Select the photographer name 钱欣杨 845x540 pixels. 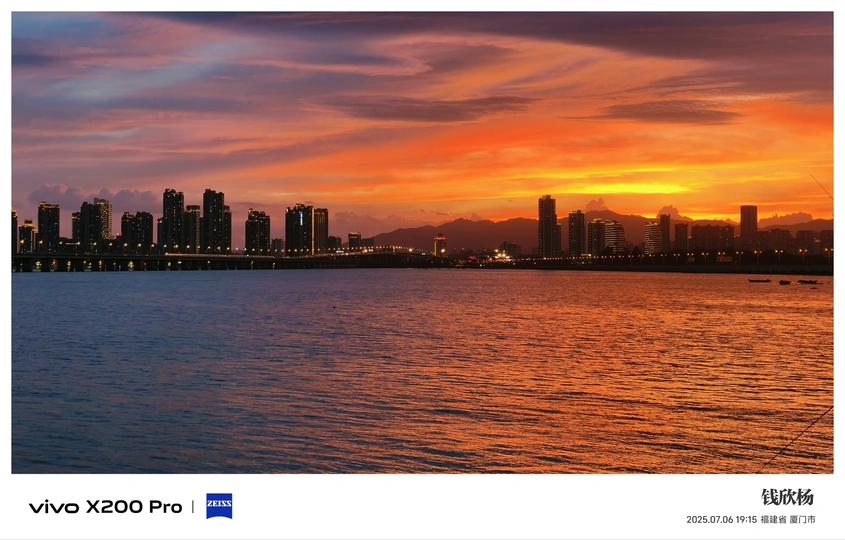click(x=787, y=497)
